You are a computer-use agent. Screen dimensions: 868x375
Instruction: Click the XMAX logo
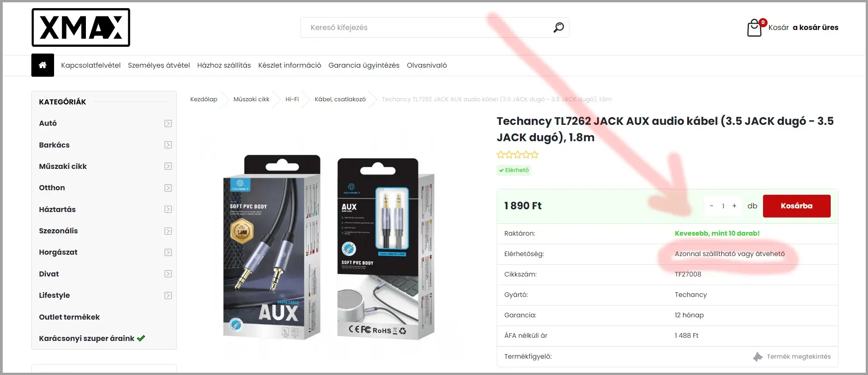(81, 27)
